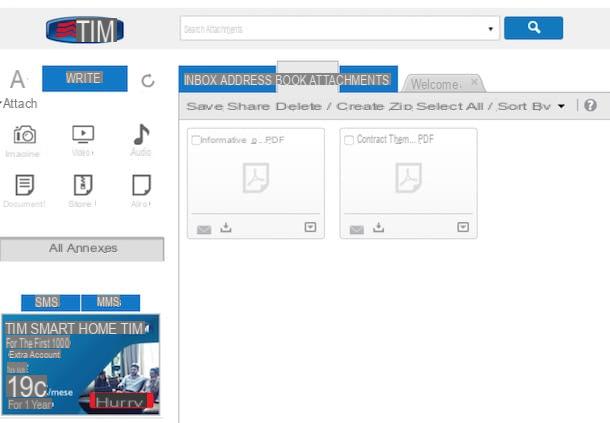Filter attachments by Other file icon
610x423 pixels.
(141, 185)
